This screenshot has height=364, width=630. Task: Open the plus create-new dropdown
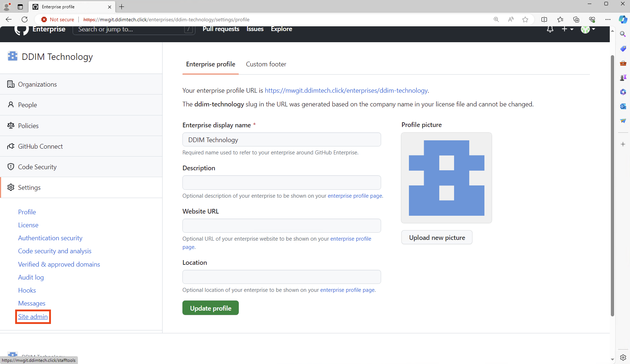click(x=568, y=29)
